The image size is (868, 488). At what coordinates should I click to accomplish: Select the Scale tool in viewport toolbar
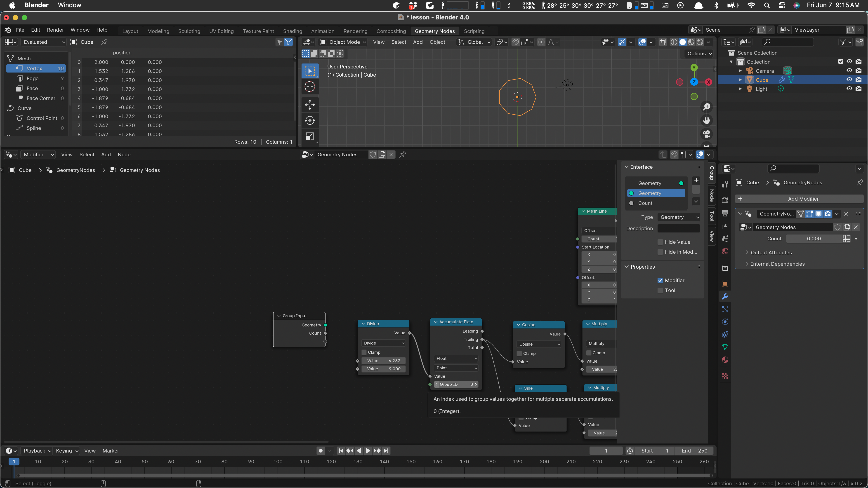pyautogui.click(x=310, y=136)
